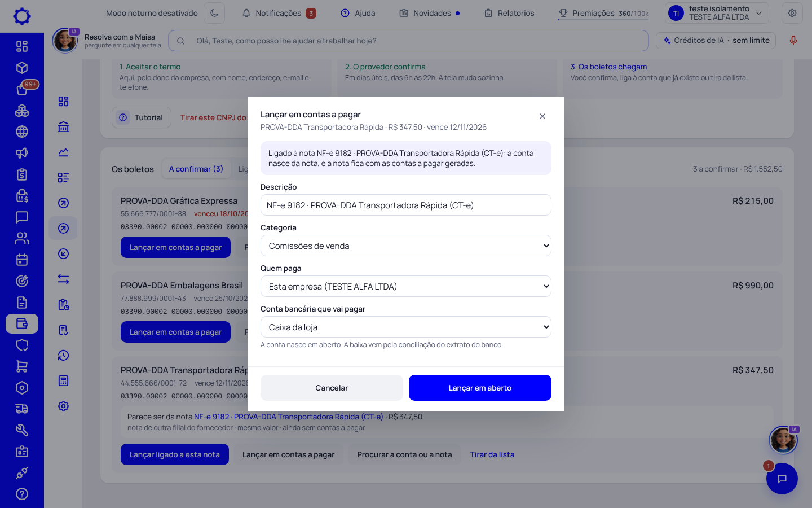812x508 pixels.
Task: Open the calculator icon in the secondary sidebar
Action: pos(63,381)
